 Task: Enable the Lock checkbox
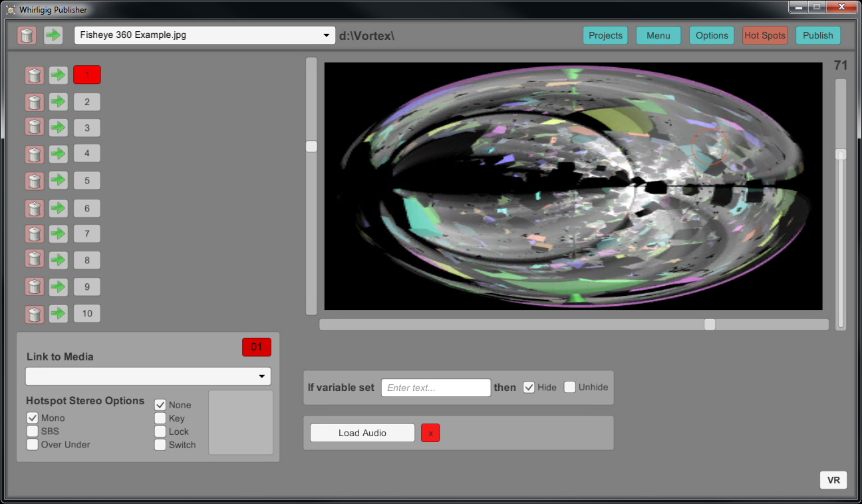point(160,432)
